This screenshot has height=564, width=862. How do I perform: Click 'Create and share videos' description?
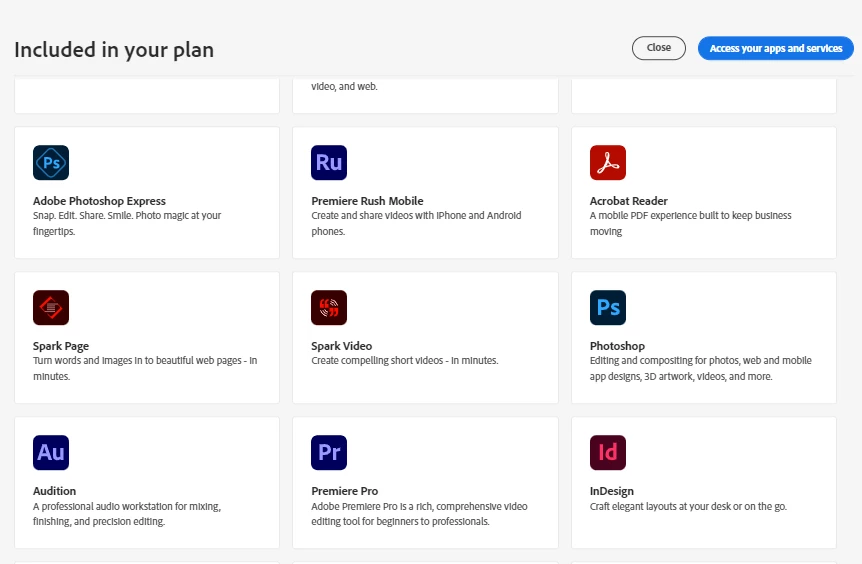tap(416, 223)
